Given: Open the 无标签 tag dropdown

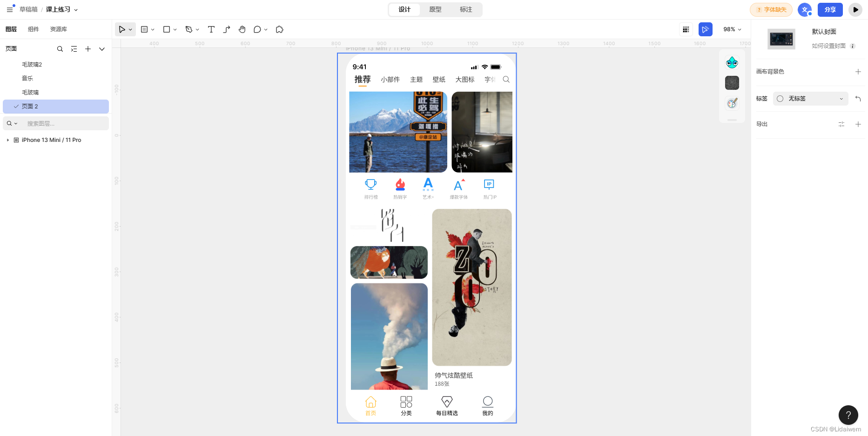Looking at the screenshot, I should click(x=810, y=99).
